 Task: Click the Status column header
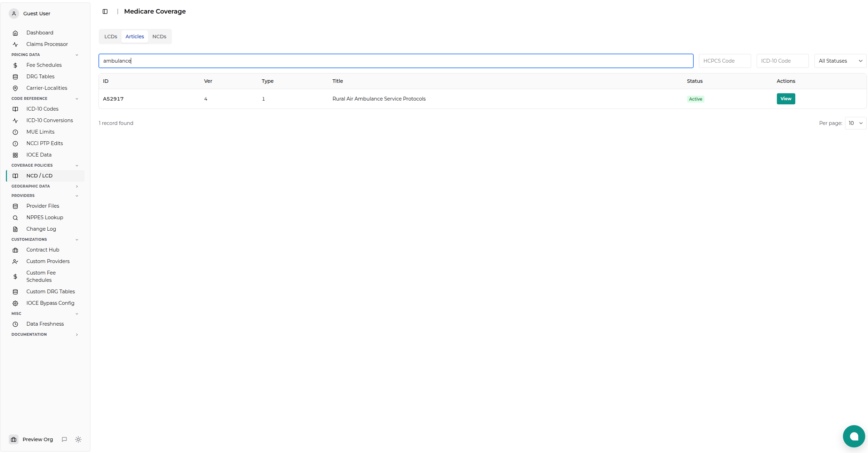[x=694, y=81]
